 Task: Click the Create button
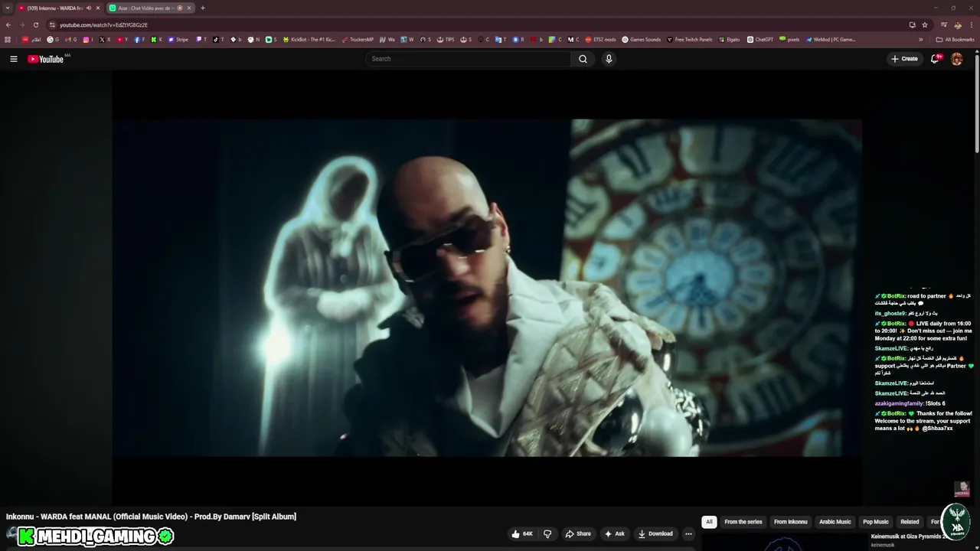point(903,59)
